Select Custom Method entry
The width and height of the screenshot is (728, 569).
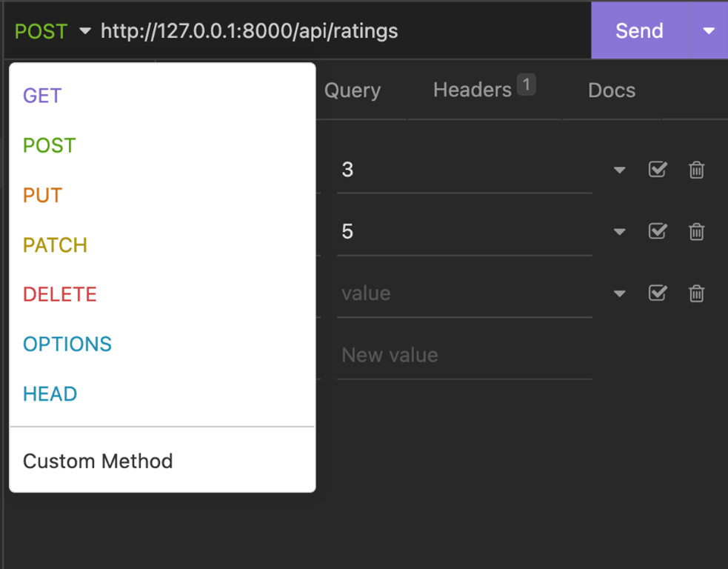tap(98, 461)
